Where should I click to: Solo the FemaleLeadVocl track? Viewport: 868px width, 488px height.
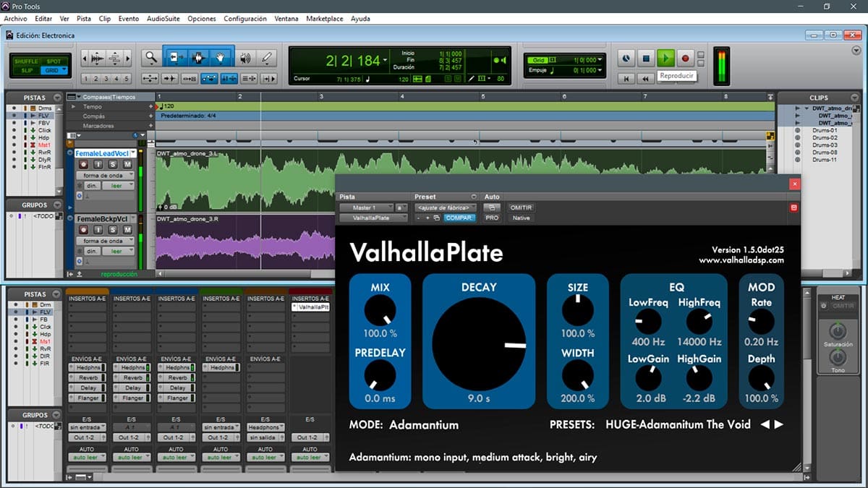pos(114,165)
